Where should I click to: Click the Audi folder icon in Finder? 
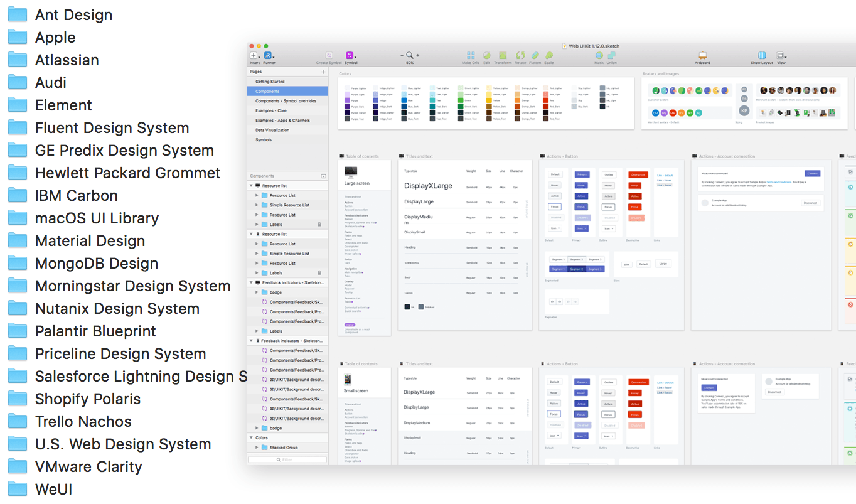click(18, 82)
